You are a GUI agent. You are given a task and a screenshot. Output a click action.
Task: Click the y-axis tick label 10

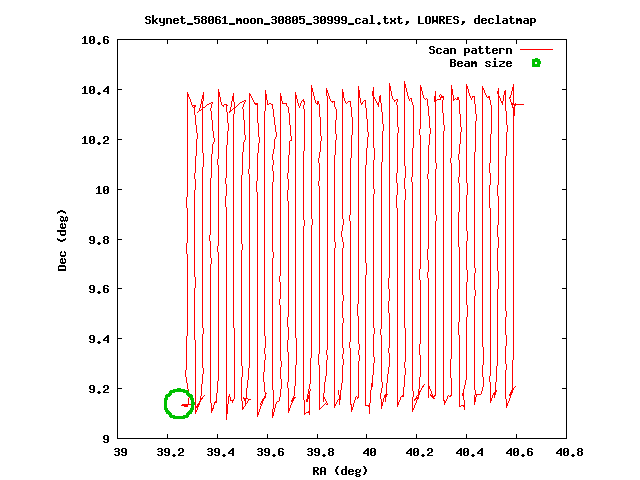[102, 190]
